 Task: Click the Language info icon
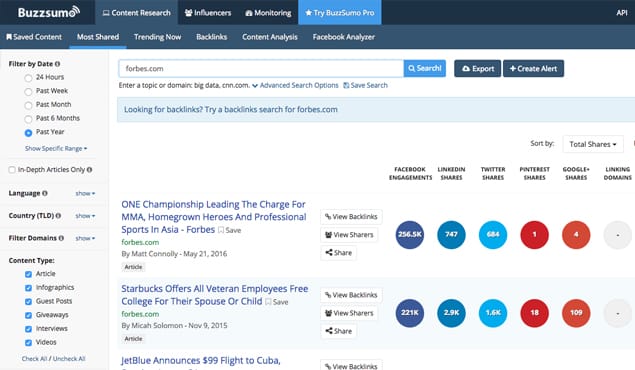[45, 194]
